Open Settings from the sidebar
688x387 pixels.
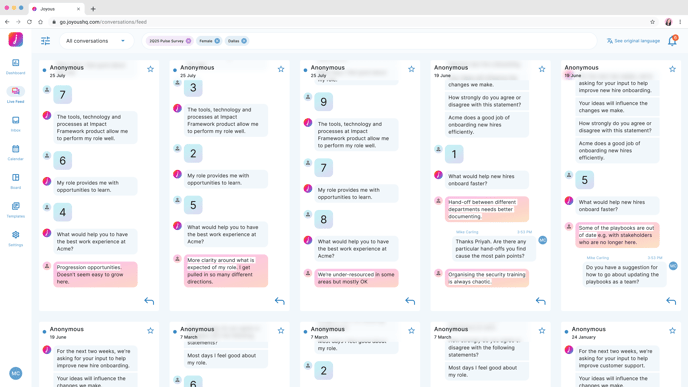coord(15,238)
